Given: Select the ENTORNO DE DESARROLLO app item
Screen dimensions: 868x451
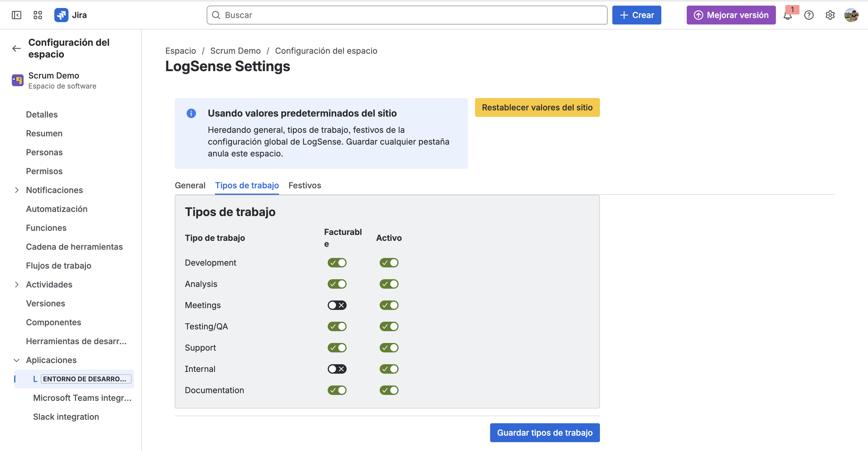Looking at the screenshot, I should point(74,379).
